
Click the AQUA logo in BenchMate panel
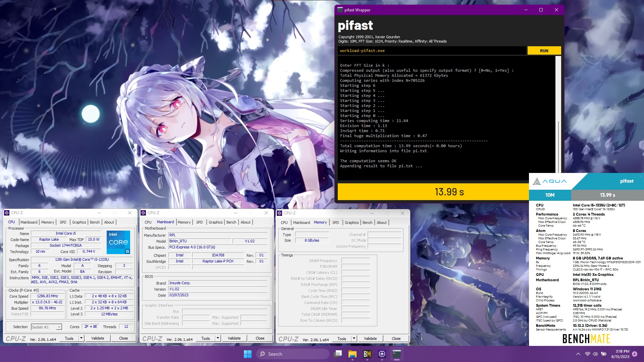[x=550, y=181]
